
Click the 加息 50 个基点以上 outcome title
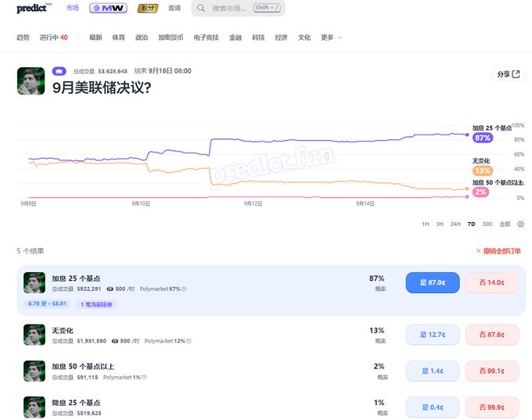[x=83, y=367]
